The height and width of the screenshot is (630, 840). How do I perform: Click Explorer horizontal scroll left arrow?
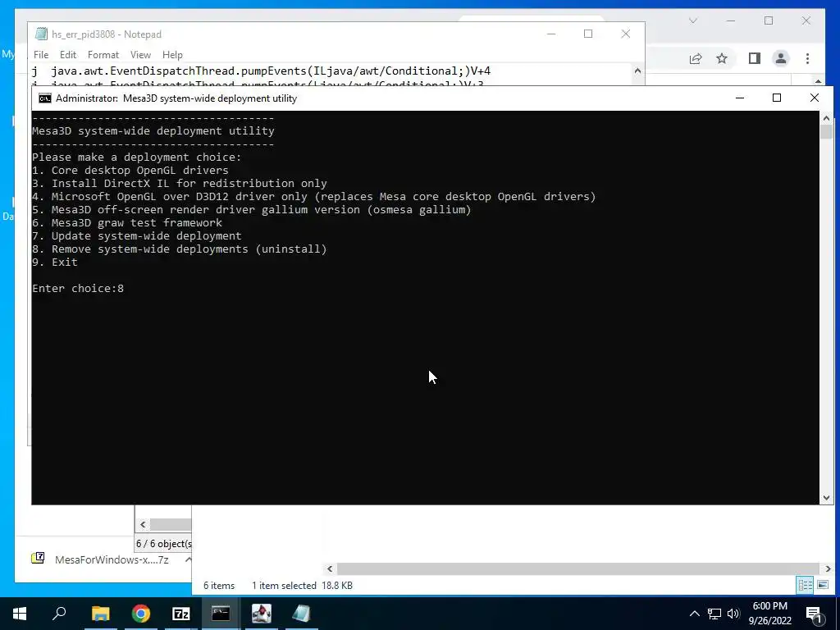(x=330, y=568)
